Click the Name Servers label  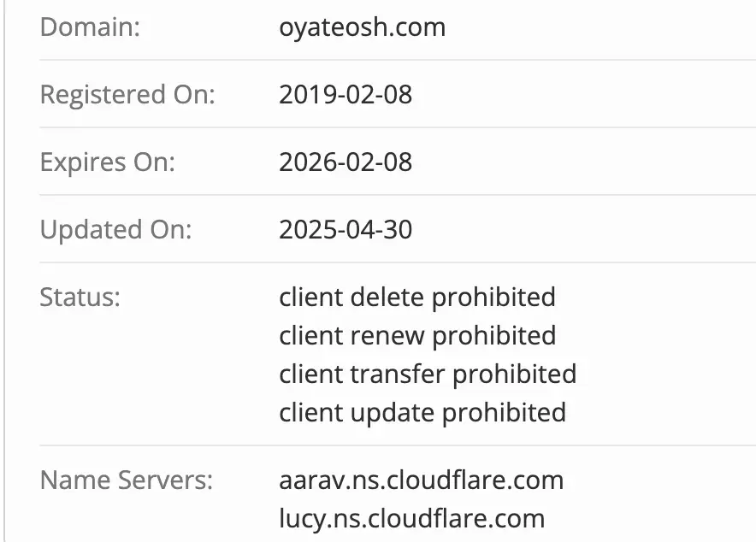[x=126, y=480]
